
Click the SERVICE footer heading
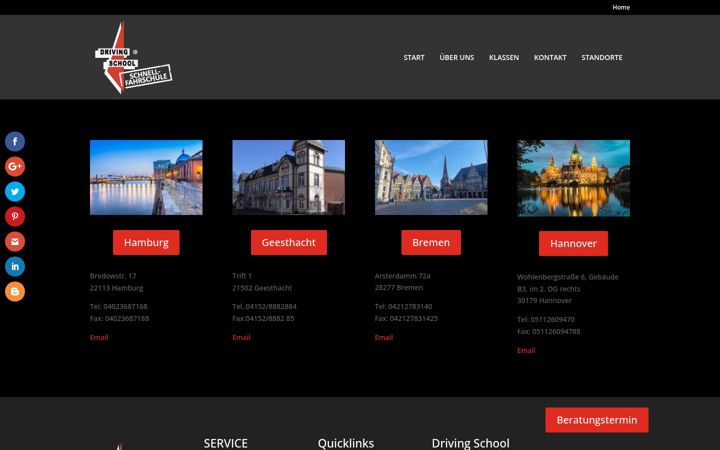pos(225,444)
